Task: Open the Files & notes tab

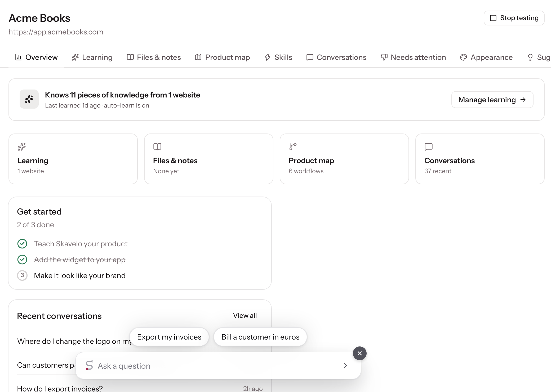Action: tap(154, 57)
